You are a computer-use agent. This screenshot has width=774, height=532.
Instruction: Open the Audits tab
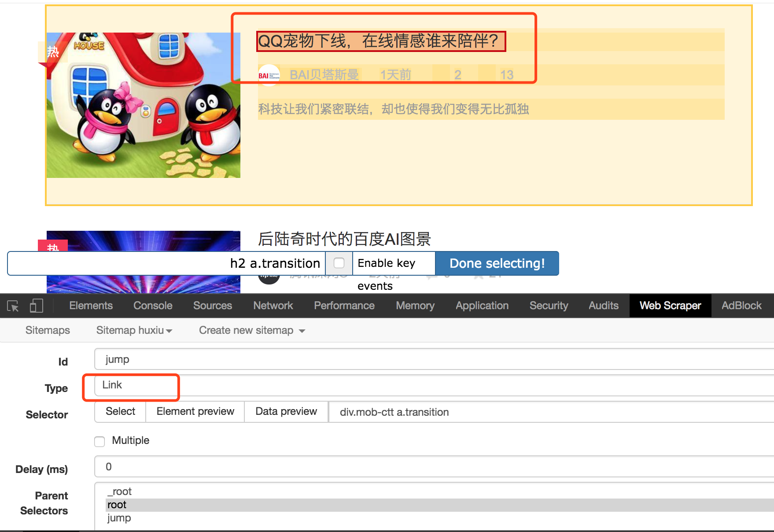pyautogui.click(x=604, y=306)
